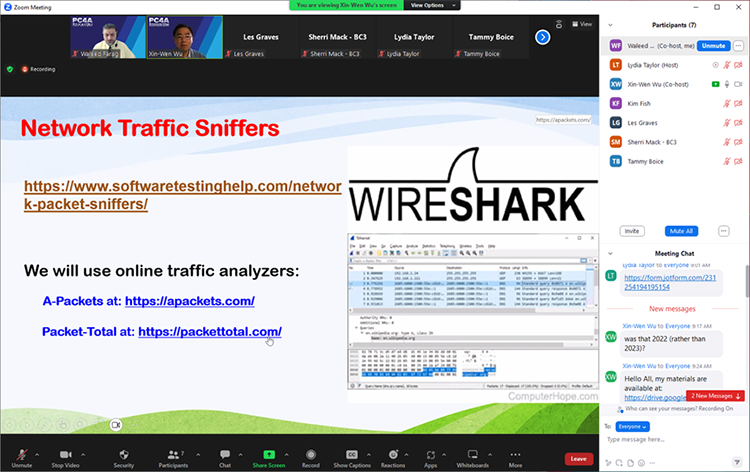Open drive.google link in chat

click(x=655, y=398)
